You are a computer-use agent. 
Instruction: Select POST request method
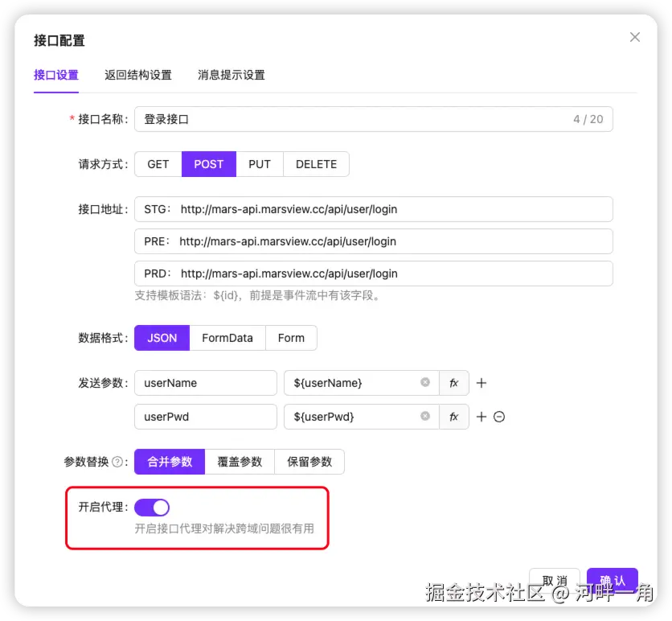tap(209, 164)
